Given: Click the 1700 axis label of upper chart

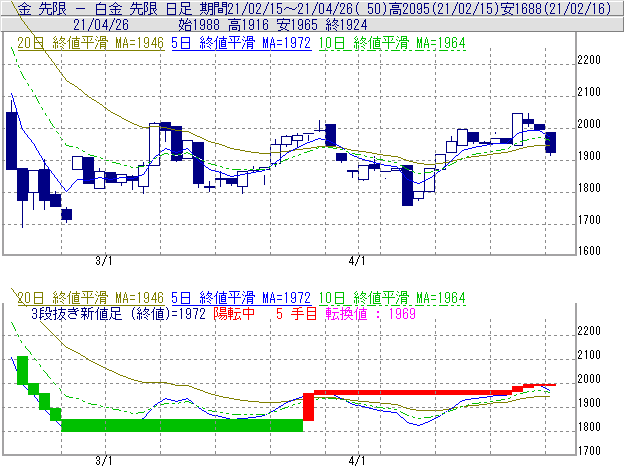Looking at the screenshot, I should (589, 219).
